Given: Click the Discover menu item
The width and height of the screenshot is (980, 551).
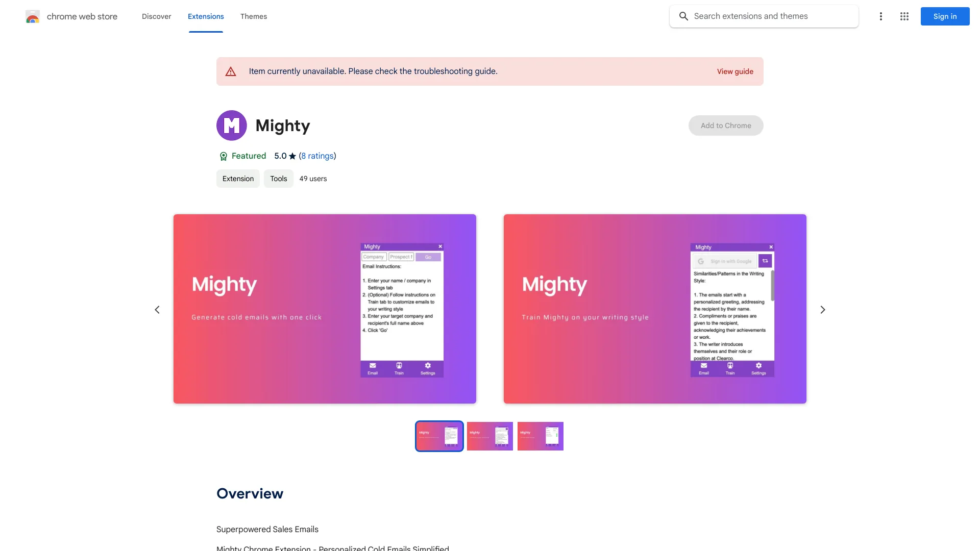Looking at the screenshot, I should point(156,16).
